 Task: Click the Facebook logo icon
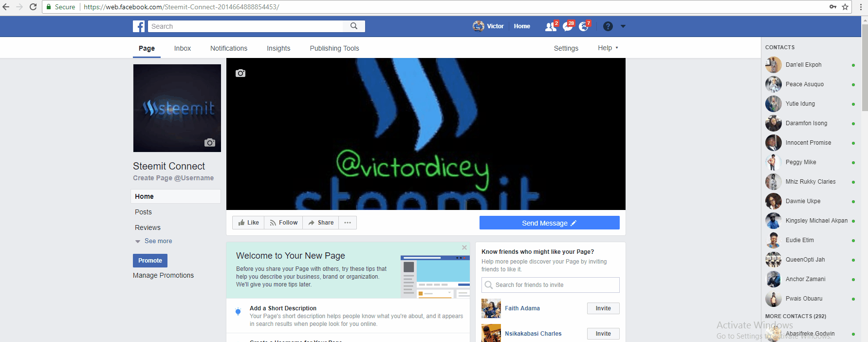click(139, 26)
